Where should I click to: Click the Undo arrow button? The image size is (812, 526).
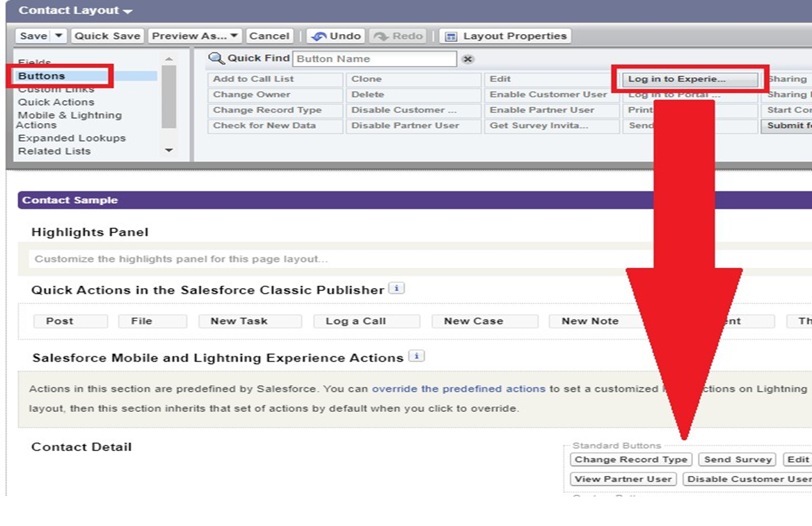(337, 36)
